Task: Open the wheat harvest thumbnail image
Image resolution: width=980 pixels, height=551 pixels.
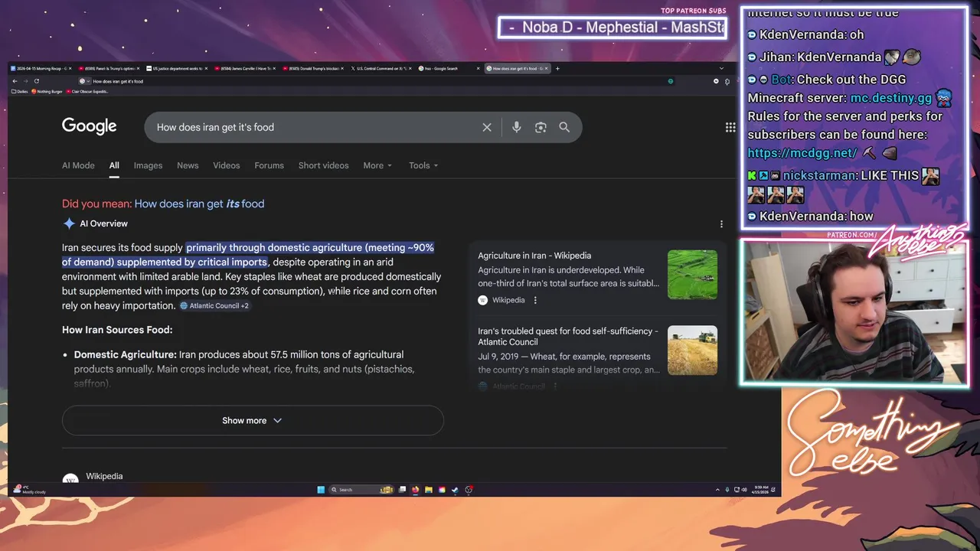Action: point(692,350)
